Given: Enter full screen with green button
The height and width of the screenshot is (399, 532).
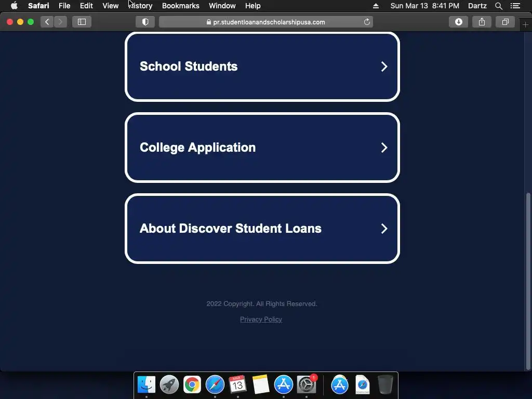Looking at the screenshot, I should 31,22.
